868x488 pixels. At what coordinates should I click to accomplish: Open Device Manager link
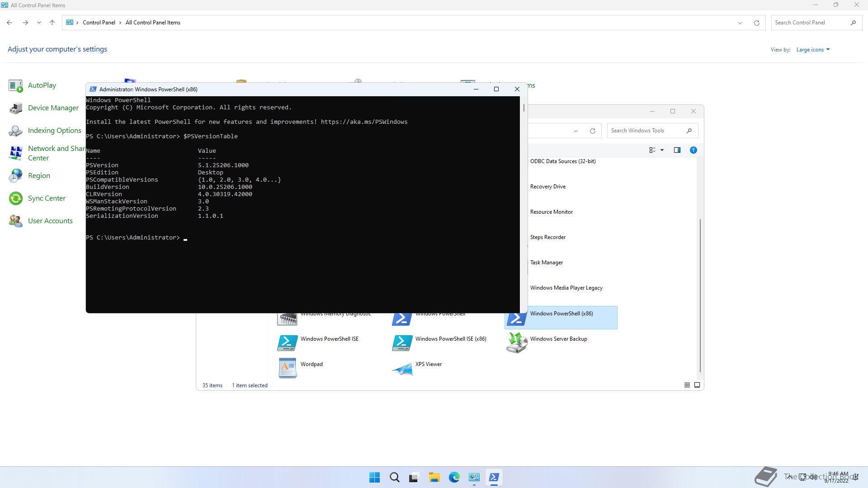pyautogui.click(x=53, y=108)
